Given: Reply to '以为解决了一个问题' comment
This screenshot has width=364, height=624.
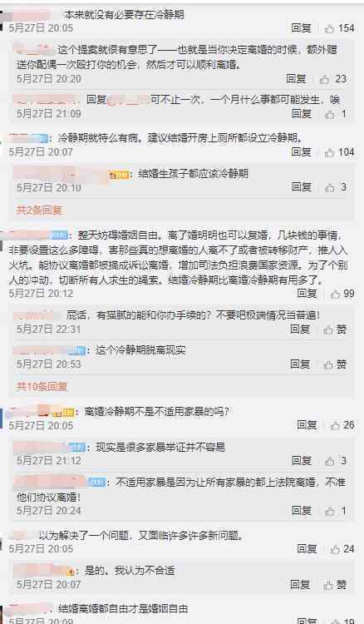Looking at the screenshot, I should pos(307,549).
